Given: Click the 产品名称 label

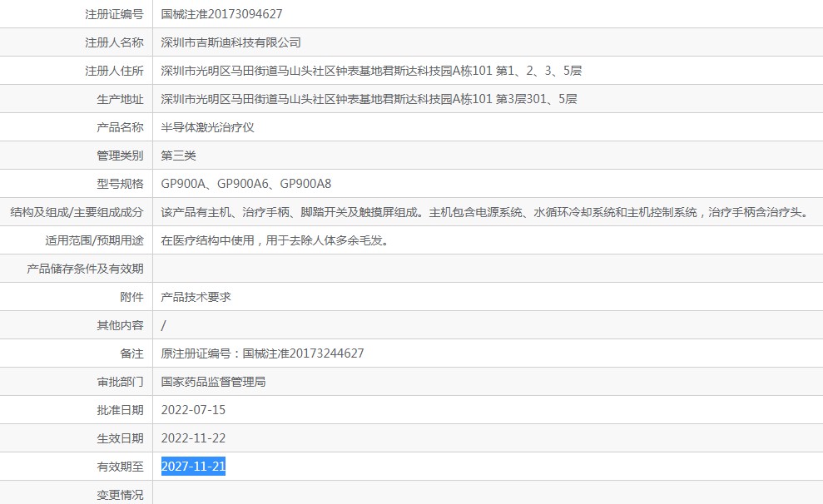Looking at the screenshot, I should point(120,127).
